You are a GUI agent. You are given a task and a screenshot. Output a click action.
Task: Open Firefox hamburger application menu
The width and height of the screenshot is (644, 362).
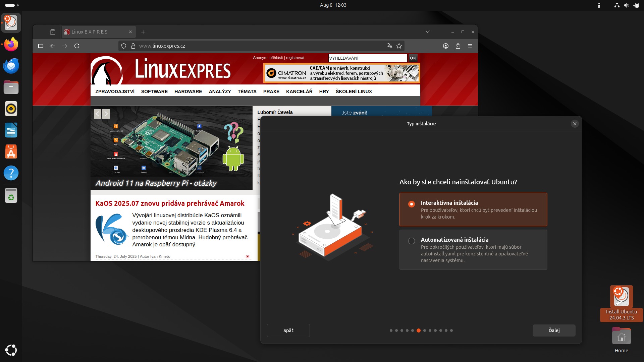click(x=470, y=46)
